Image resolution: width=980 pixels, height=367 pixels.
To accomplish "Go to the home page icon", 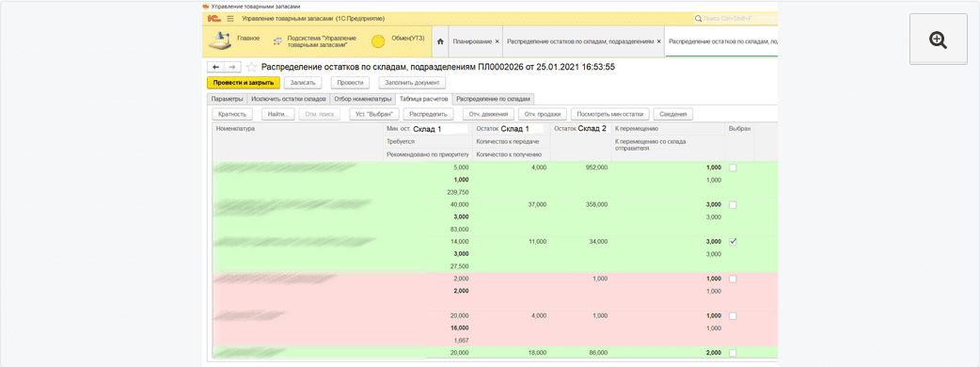I will pyautogui.click(x=440, y=41).
